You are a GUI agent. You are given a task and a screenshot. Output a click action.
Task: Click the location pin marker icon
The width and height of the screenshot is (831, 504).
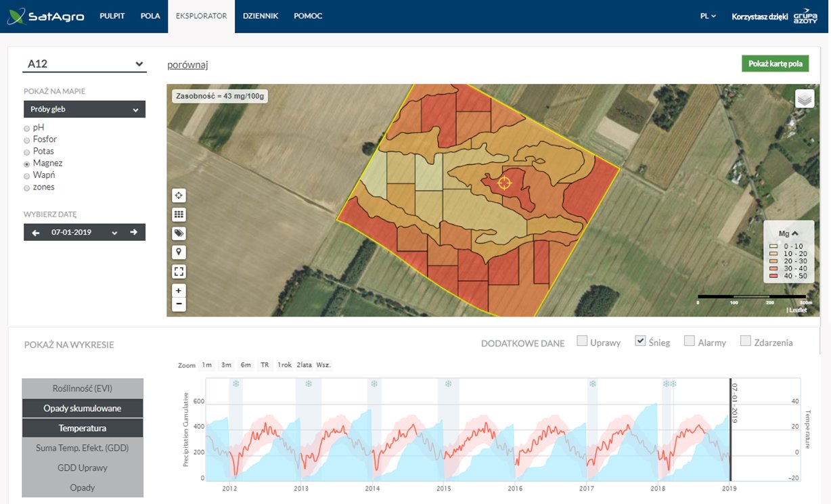[x=179, y=252]
